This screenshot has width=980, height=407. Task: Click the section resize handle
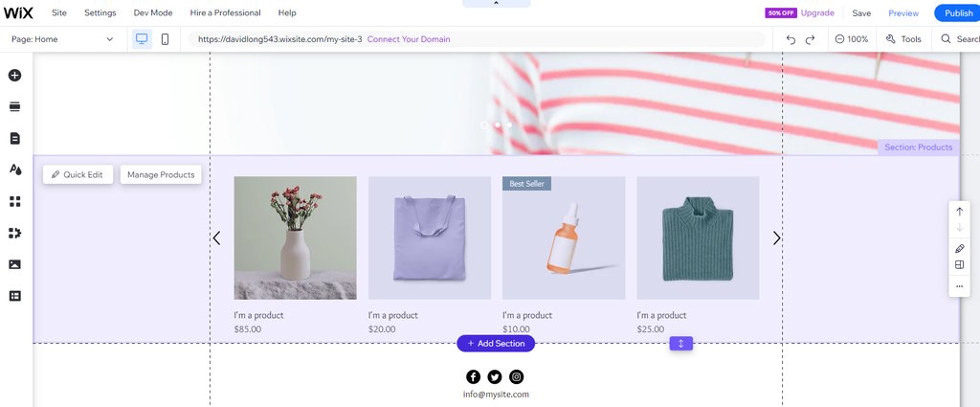point(681,344)
